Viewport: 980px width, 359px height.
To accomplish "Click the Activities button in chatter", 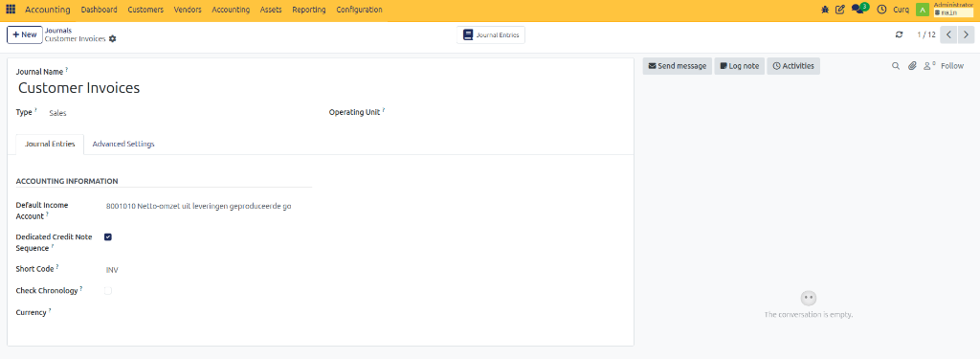I will tap(793, 66).
